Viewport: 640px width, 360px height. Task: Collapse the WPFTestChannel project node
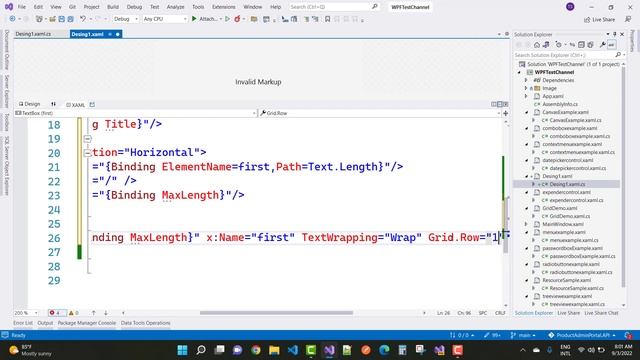tap(519, 72)
